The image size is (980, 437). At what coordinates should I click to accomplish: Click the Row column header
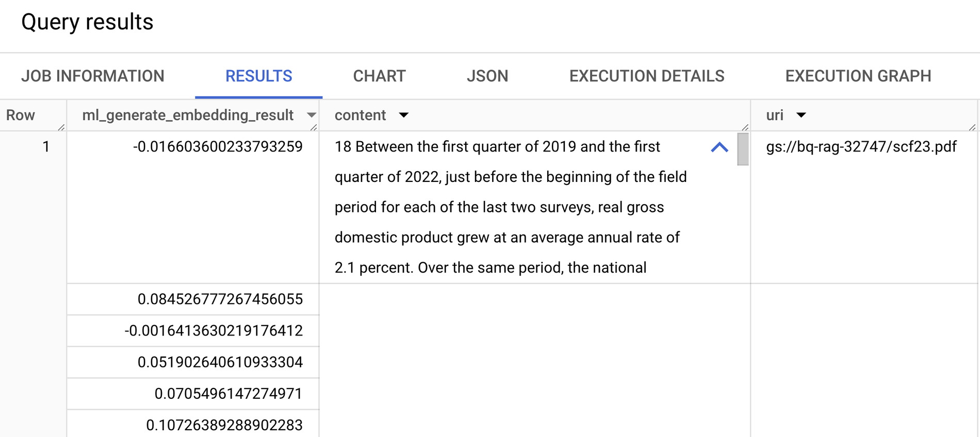point(21,115)
